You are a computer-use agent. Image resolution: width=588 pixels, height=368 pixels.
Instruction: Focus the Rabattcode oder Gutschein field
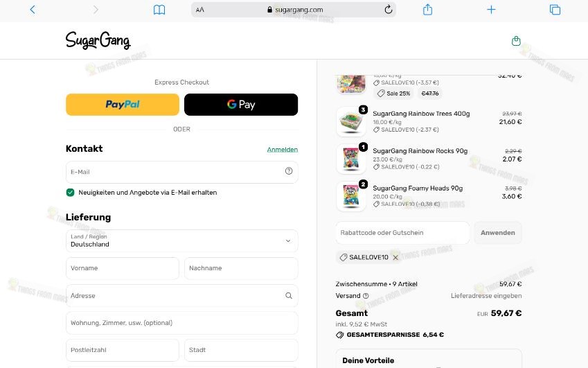click(402, 233)
